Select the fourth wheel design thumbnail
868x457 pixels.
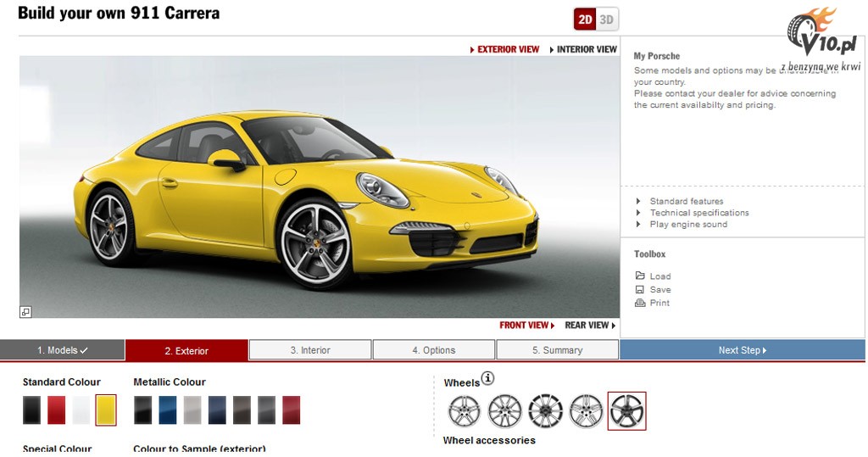click(x=587, y=411)
